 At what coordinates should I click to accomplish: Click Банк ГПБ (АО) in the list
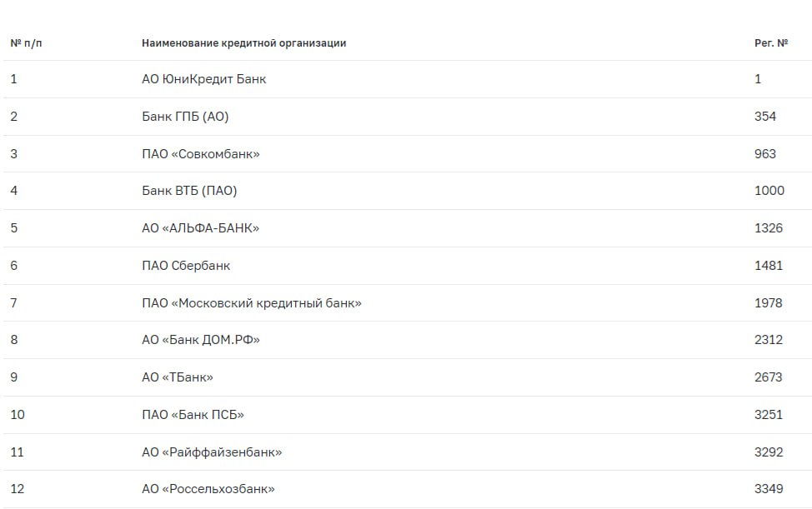(x=185, y=117)
